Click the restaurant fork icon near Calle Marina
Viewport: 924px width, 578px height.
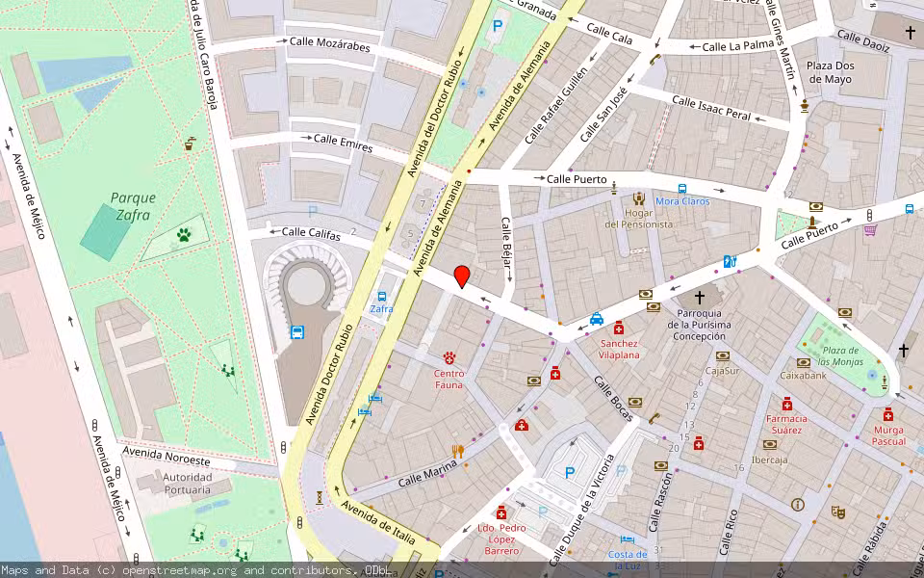click(x=457, y=450)
